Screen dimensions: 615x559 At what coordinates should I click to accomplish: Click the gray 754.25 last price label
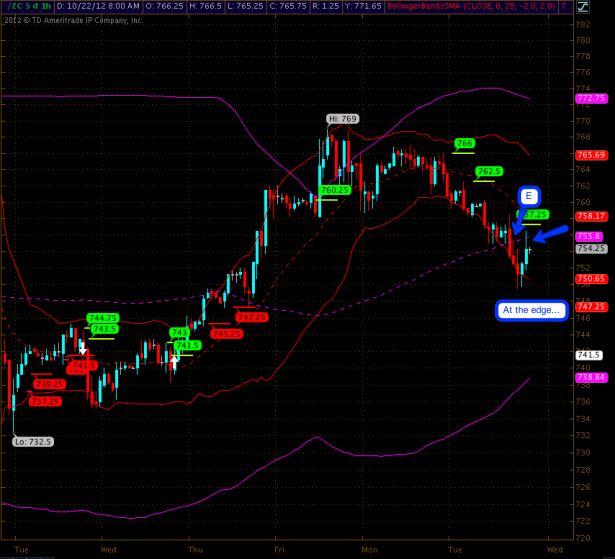(x=591, y=248)
